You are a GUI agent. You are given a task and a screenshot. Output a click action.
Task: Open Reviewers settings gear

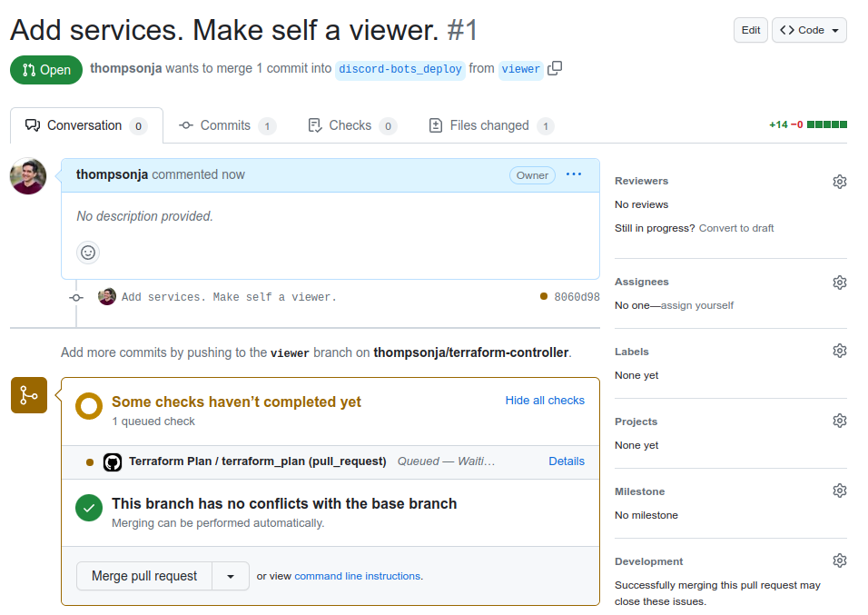tap(839, 181)
